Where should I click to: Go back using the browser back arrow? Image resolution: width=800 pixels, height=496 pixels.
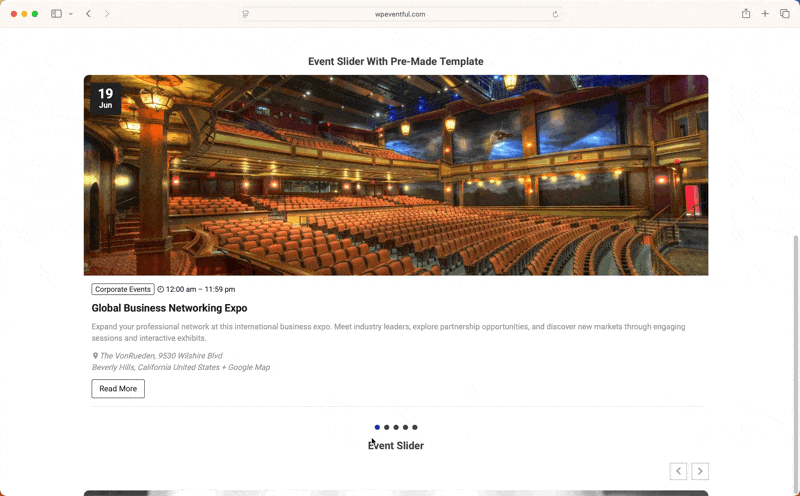click(x=88, y=14)
